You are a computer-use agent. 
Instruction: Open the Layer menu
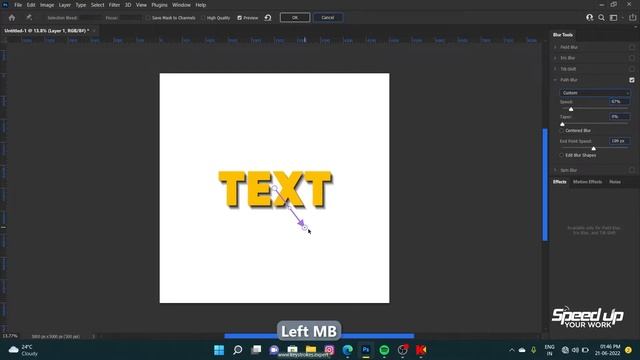(64, 5)
